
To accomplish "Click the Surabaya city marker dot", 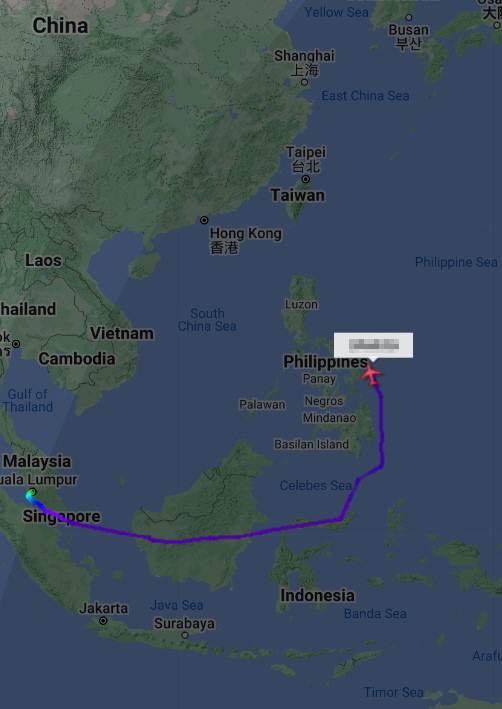I will [x=185, y=635].
